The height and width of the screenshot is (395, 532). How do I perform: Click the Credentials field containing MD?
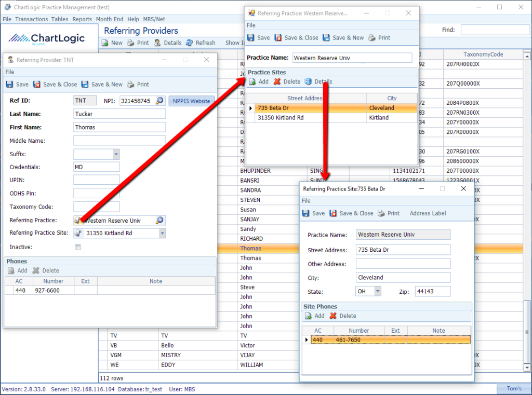coord(96,167)
